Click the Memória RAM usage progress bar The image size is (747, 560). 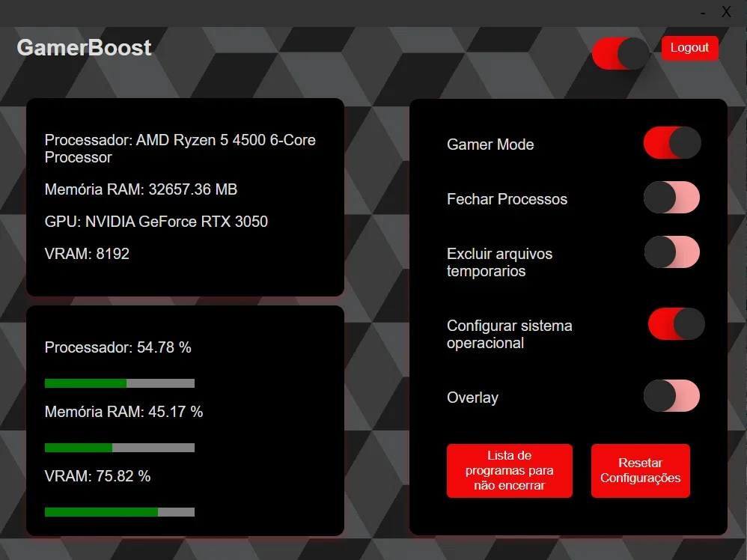coord(120,448)
